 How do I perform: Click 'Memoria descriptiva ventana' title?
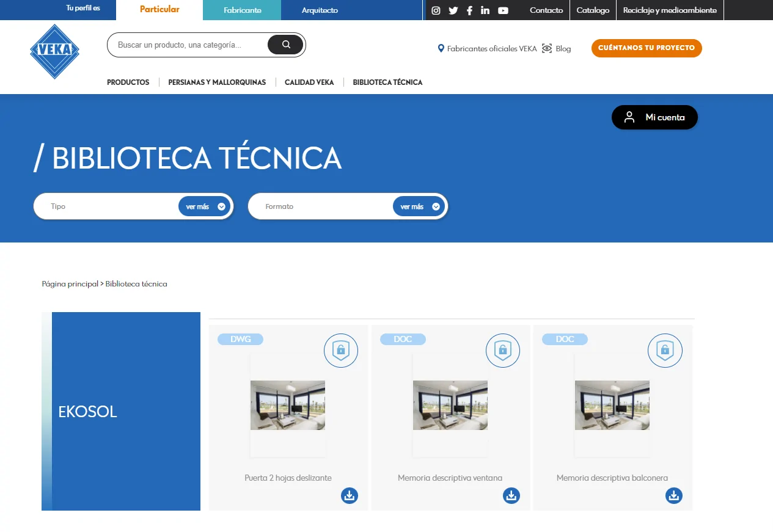(x=450, y=478)
